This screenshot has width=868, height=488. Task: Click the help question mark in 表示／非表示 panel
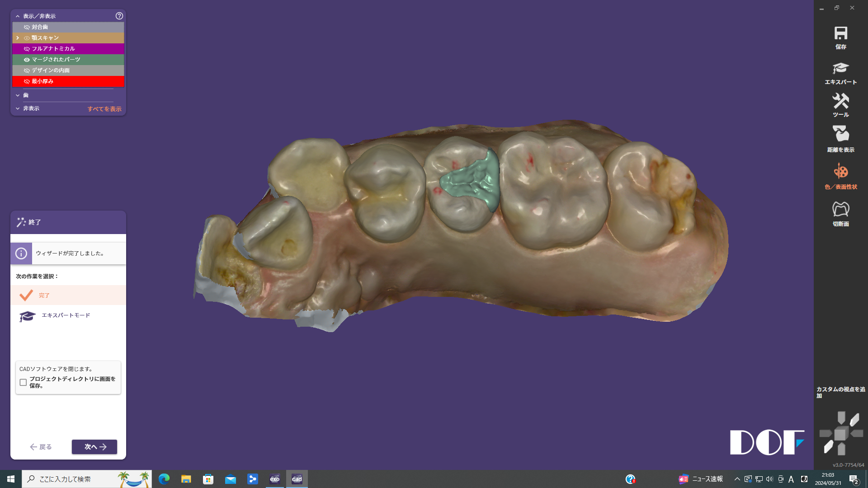(119, 16)
